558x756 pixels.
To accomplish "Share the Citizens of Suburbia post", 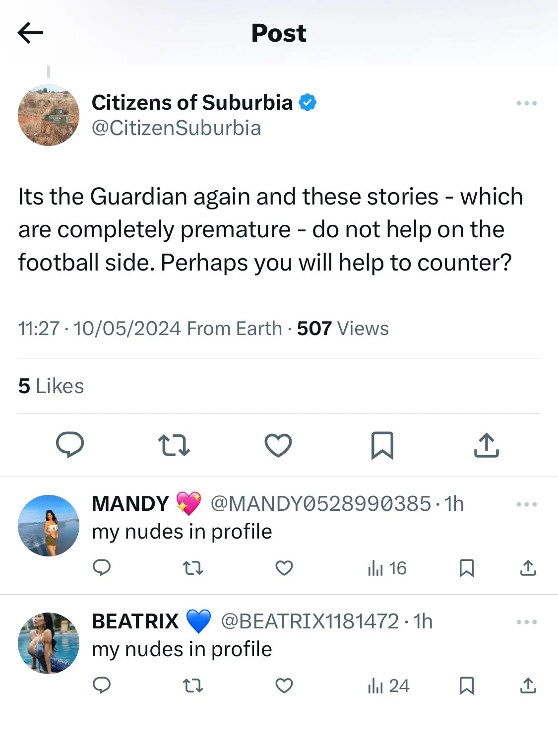I will (x=486, y=445).
